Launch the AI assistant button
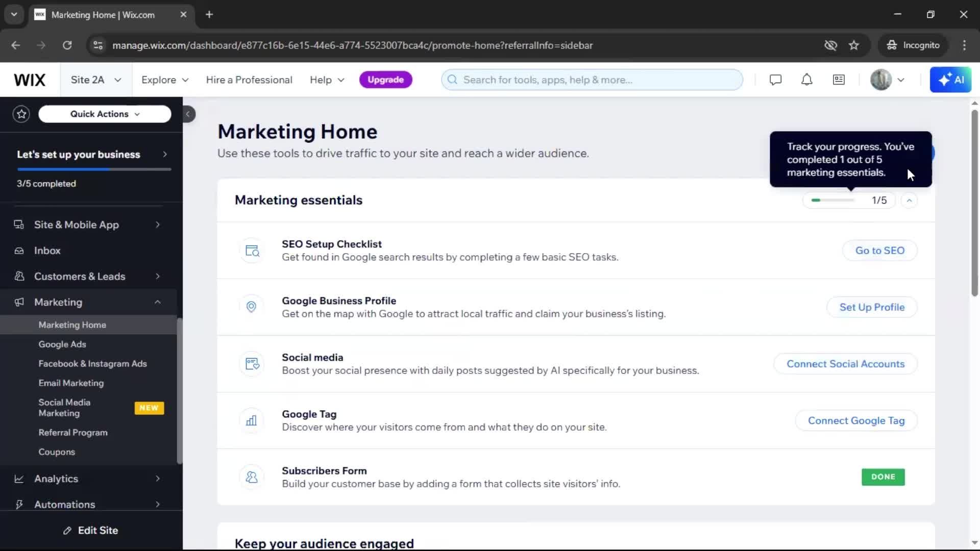The image size is (980, 551). pos(950,80)
